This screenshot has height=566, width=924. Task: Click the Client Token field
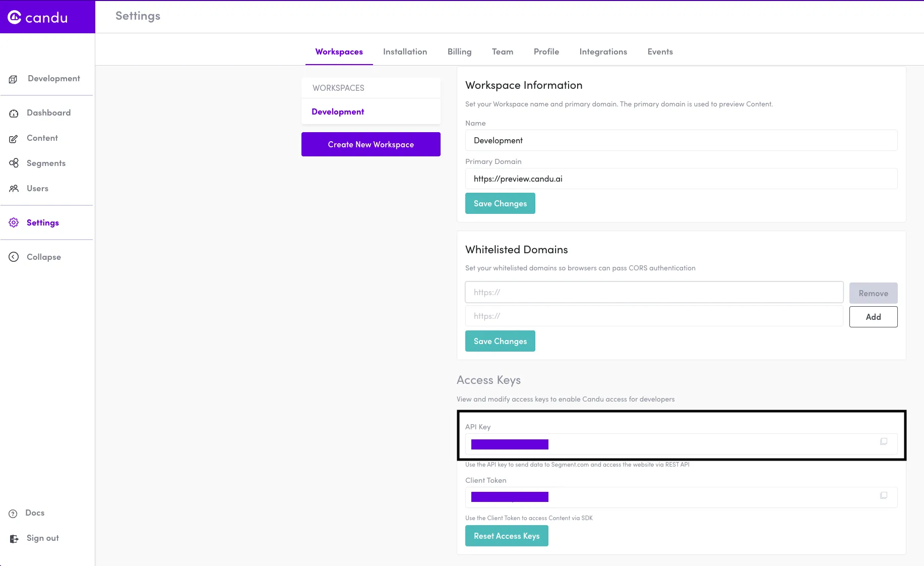(681, 497)
